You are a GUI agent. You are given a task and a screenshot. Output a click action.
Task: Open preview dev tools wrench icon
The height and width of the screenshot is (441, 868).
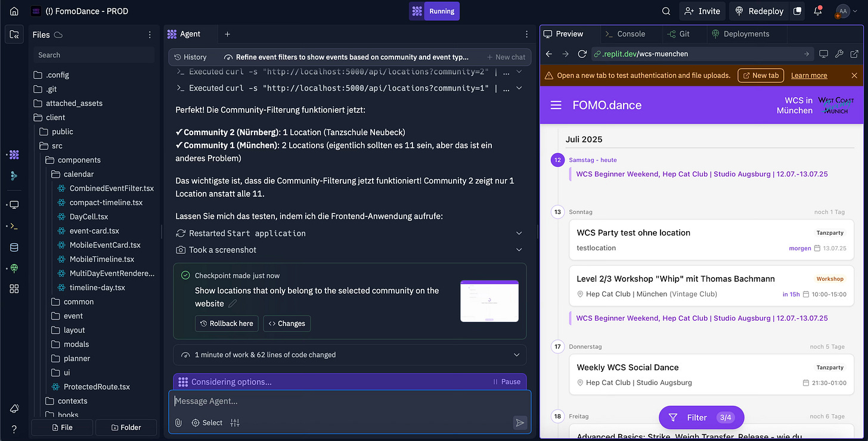[839, 54]
